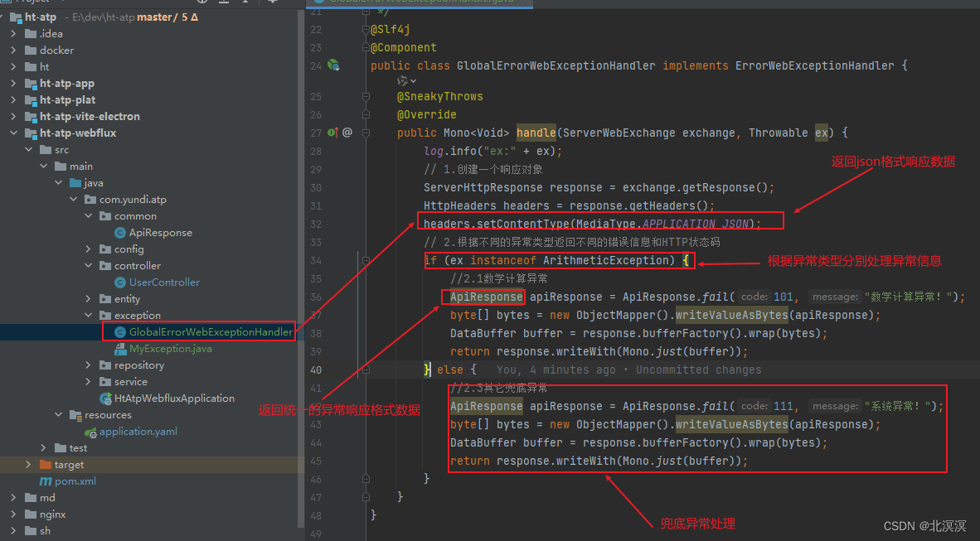Click the resources folder icon
The width and height of the screenshot is (980, 541).
click(75, 415)
